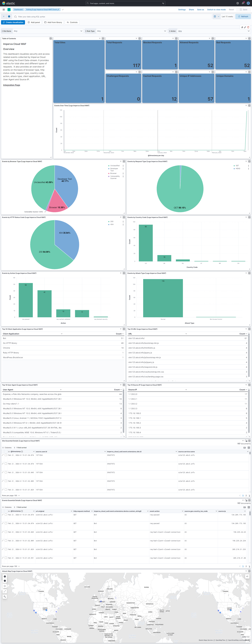Click the Unclassified legend color dot

tap(109, 165)
